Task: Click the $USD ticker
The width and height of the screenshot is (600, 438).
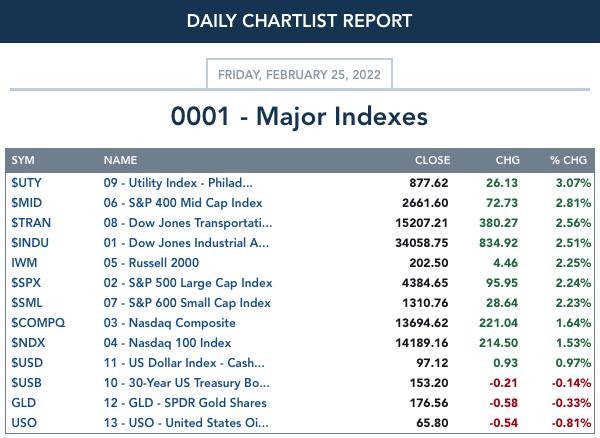Action: click(x=27, y=363)
